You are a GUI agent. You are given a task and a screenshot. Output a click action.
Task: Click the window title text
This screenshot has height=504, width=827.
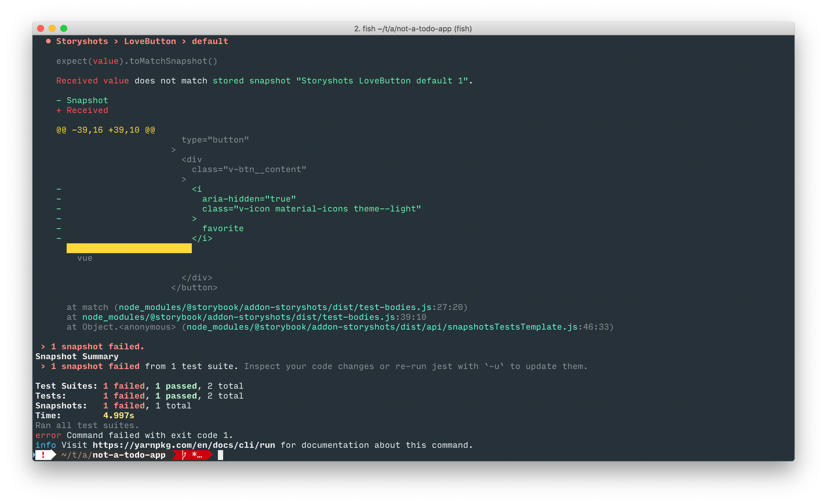[413, 29]
